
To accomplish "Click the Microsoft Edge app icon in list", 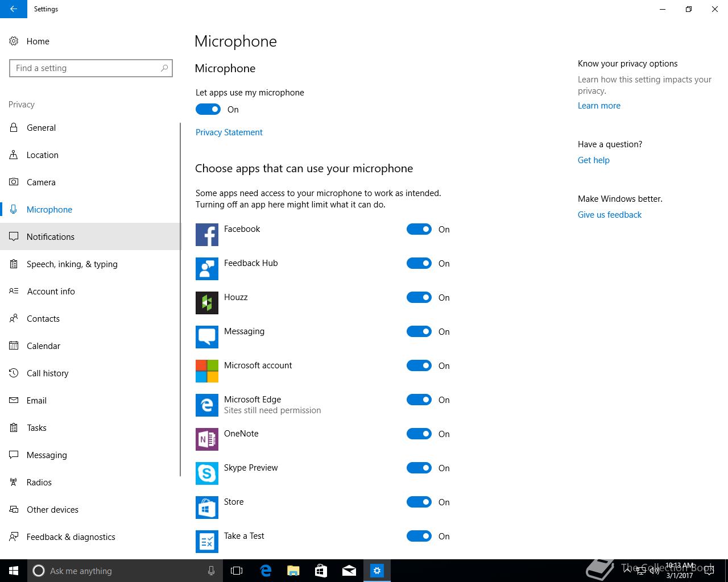I will pyautogui.click(x=207, y=405).
